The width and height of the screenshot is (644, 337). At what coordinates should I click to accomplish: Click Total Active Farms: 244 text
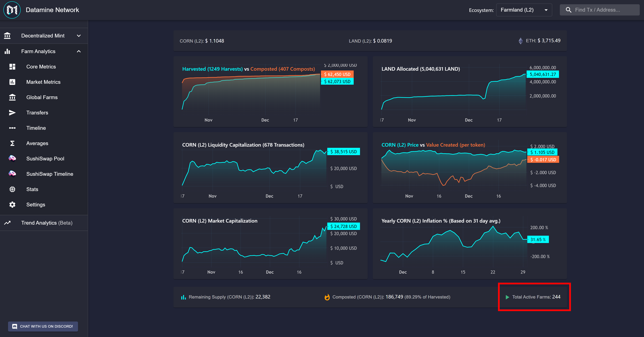536,297
